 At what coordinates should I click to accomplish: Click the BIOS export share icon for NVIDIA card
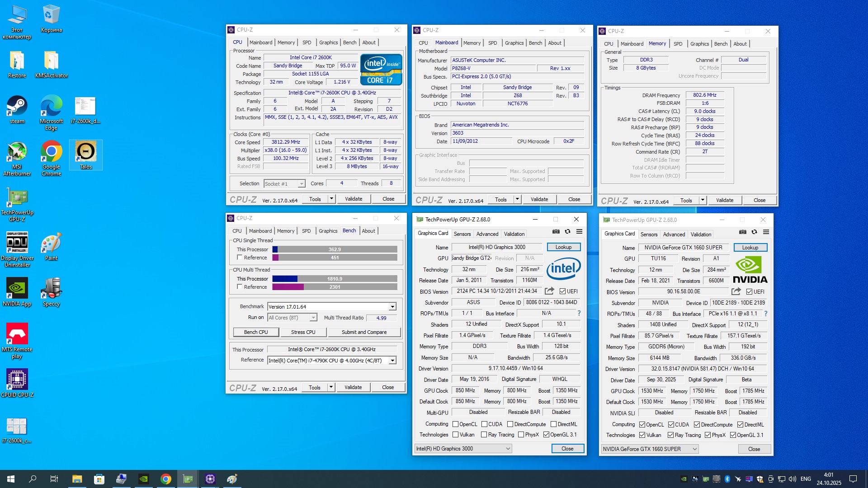tap(736, 291)
